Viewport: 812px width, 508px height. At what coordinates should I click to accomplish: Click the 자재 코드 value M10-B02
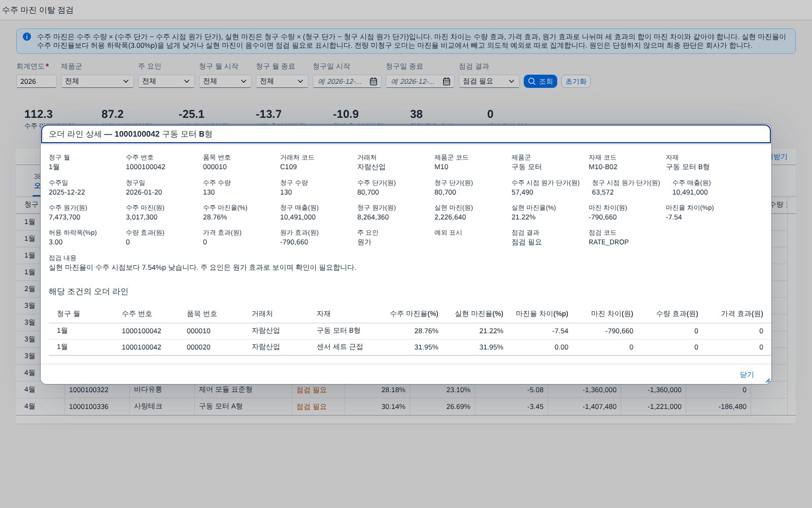coord(603,167)
